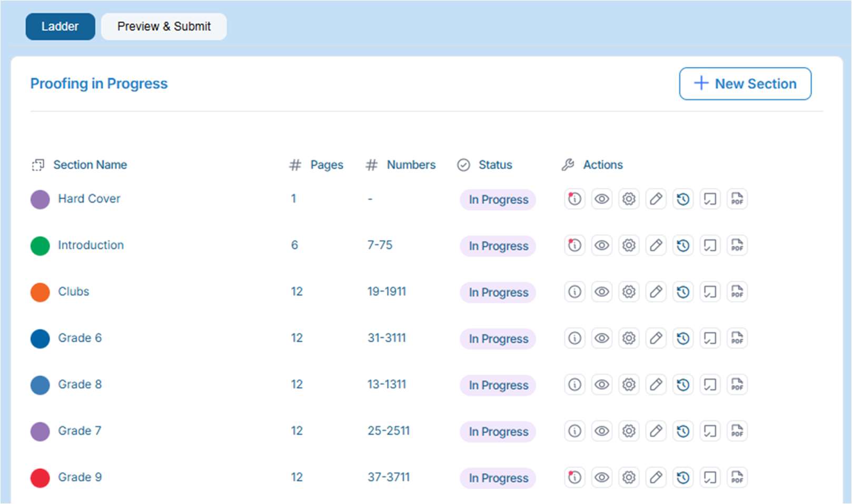Switch to Preview & Submit tab
Image resolution: width=852 pixels, height=504 pixels.
(x=164, y=26)
